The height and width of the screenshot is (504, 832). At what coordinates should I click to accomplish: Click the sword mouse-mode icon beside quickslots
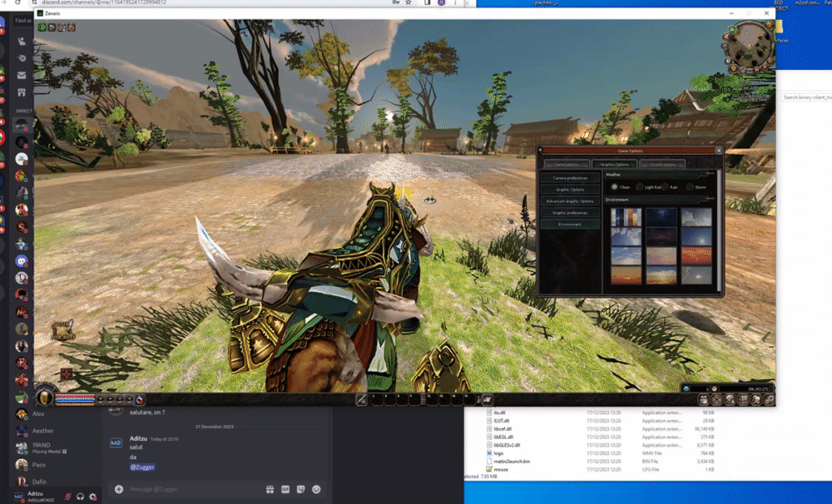pyautogui.click(x=361, y=399)
